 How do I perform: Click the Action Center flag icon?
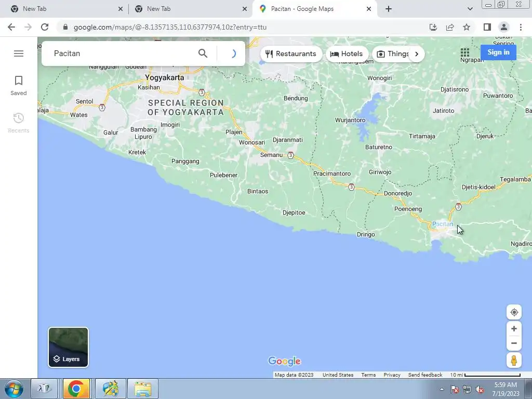[455, 390]
